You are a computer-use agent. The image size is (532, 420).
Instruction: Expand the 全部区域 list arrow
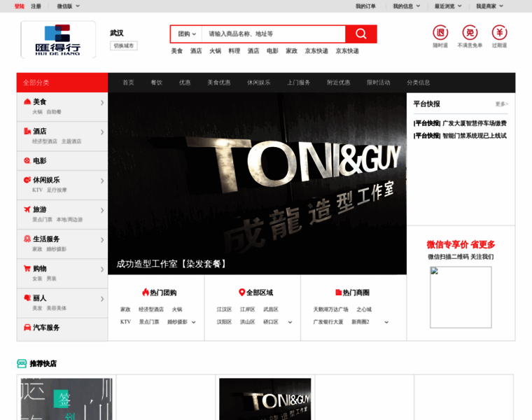click(x=290, y=322)
